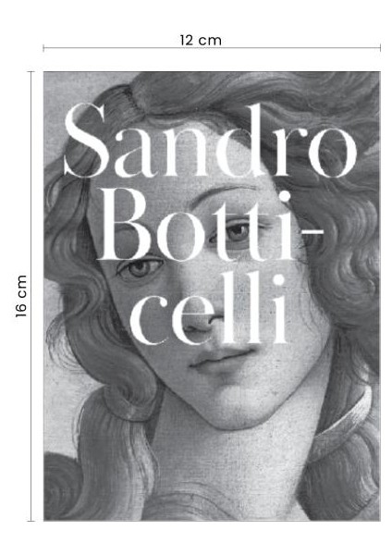392x555 pixels.
Task: Click the letter S in Sandro
Action: (86, 141)
